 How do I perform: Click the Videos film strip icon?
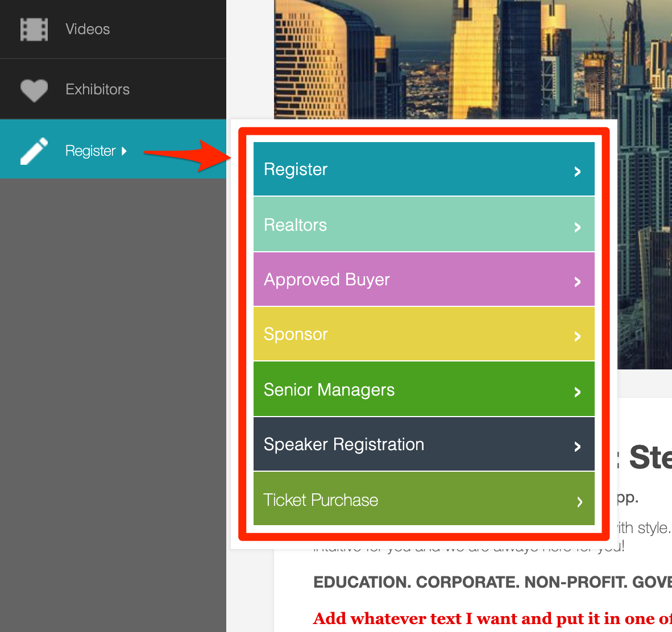pos(34,30)
